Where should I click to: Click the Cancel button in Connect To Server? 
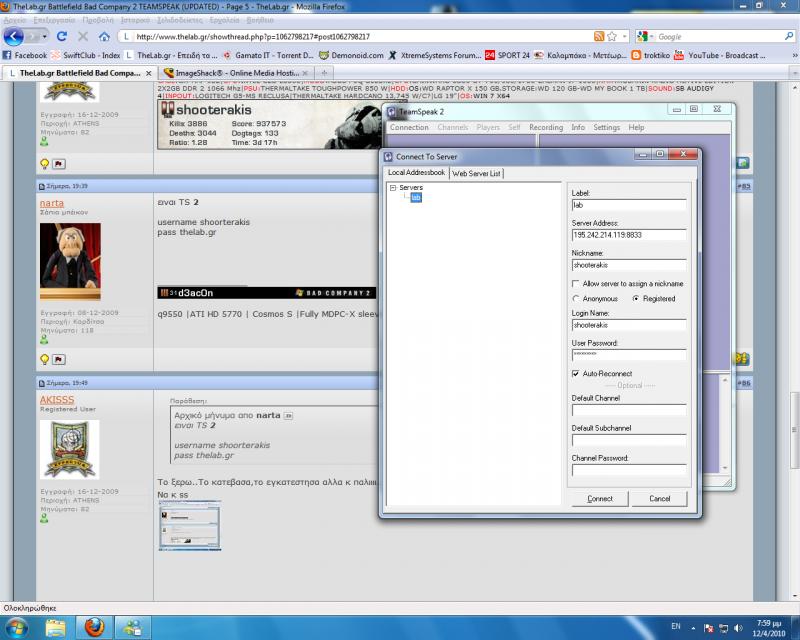(660, 499)
